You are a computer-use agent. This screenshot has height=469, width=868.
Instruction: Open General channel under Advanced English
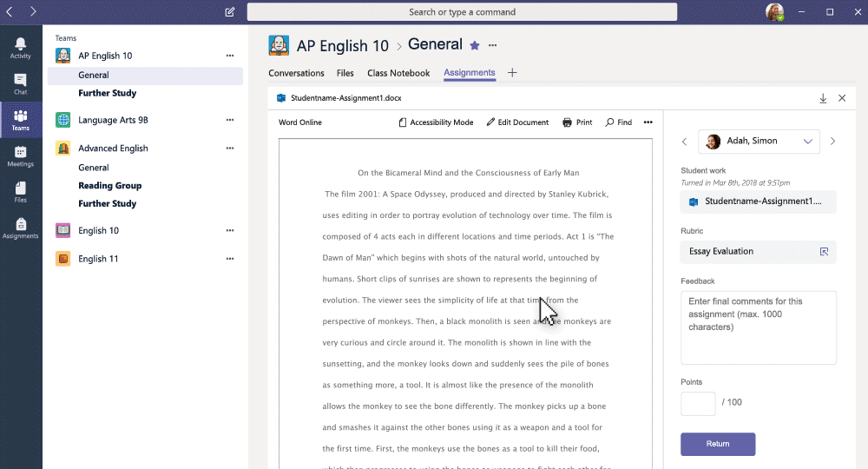pos(94,168)
